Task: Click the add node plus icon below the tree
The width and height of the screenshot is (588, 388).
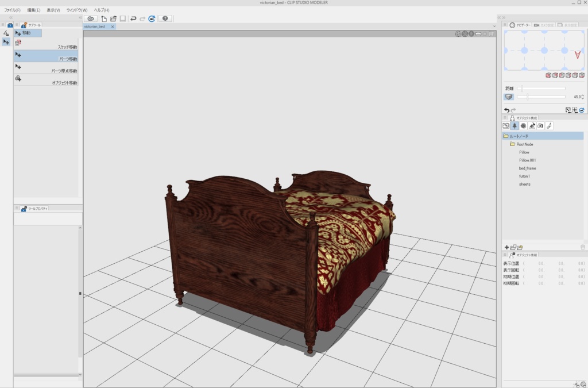Action: 507,247
